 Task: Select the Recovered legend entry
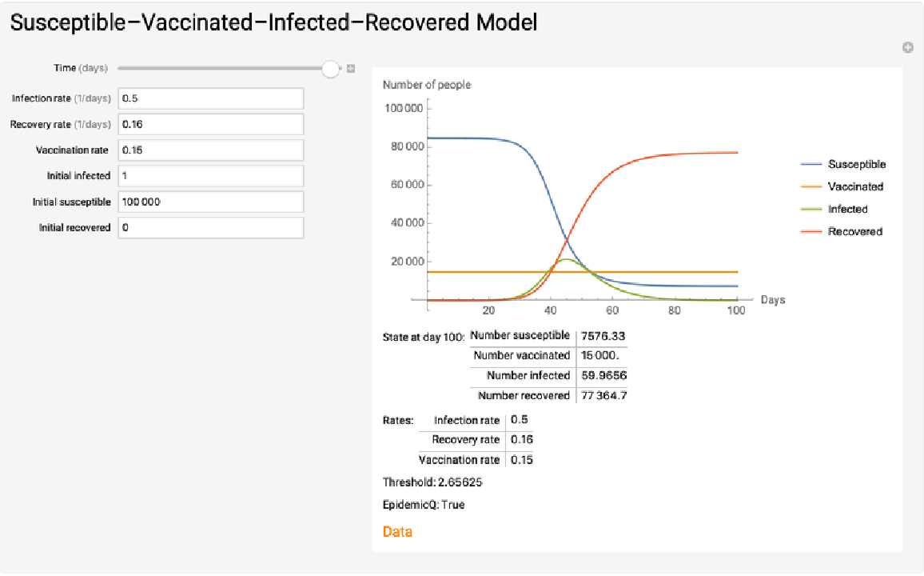tap(854, 231)
